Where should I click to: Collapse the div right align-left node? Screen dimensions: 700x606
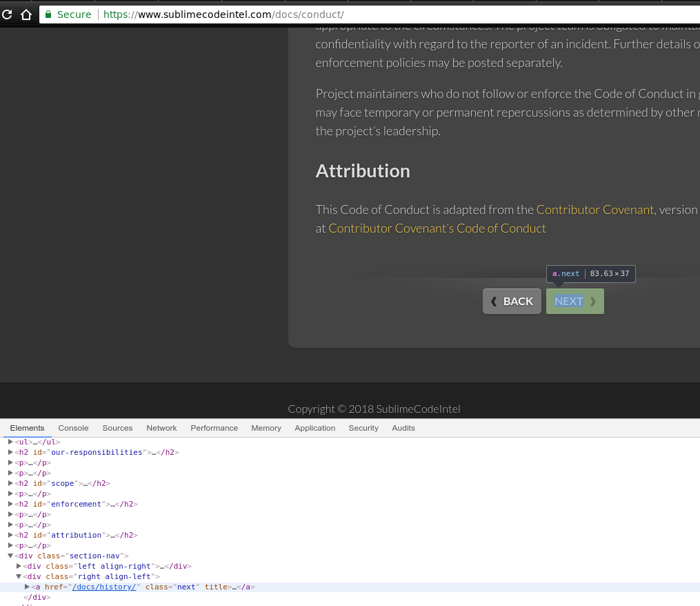coord(19,576)
